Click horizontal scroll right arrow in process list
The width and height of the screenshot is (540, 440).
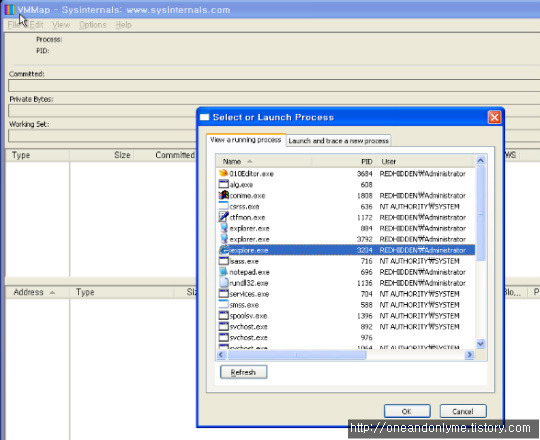(469, 355)
